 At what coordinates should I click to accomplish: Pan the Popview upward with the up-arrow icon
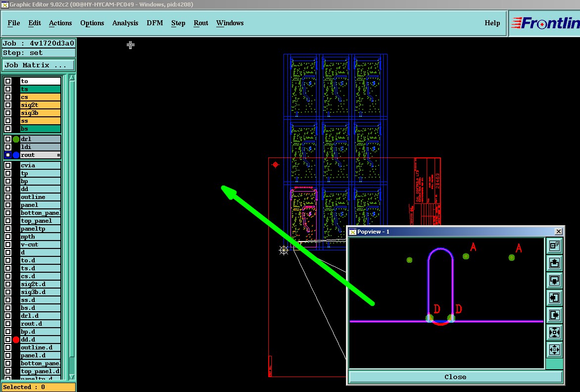tap(554, 263)
